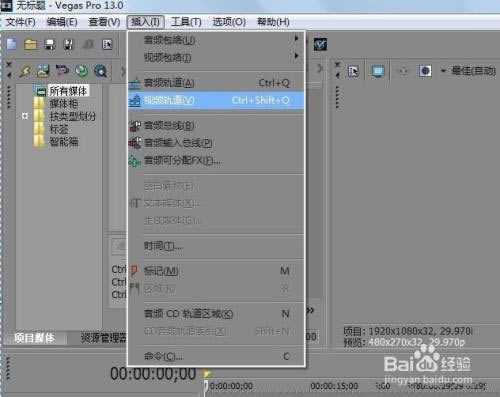Click 项目: 1920x1080x32, 29.970i text

coord(408,331)
